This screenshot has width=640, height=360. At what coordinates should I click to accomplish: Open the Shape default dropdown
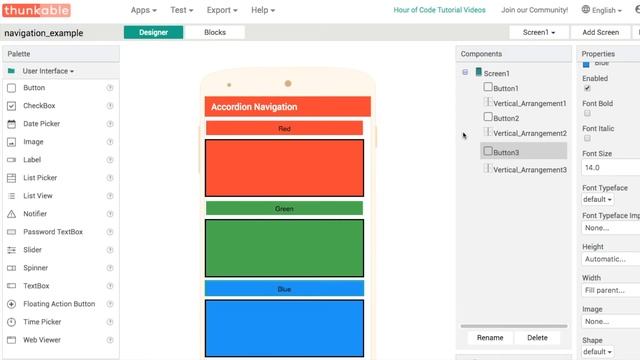point(597,351)
